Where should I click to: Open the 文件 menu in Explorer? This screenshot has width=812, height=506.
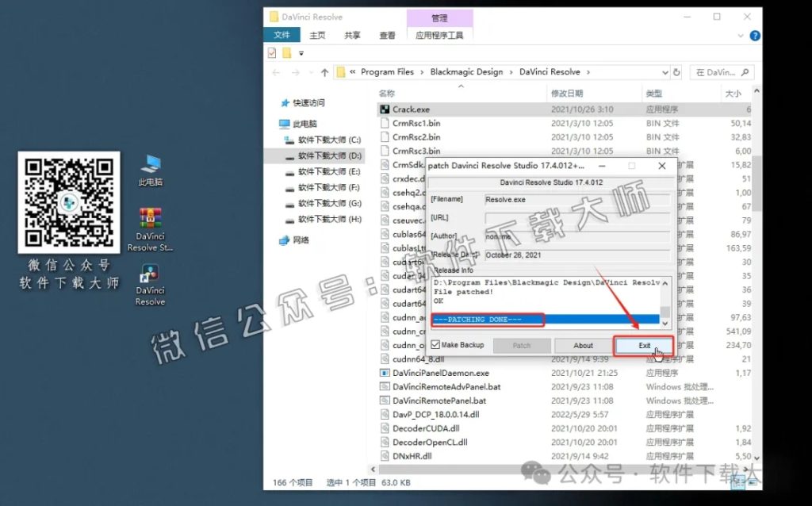click(x=283, y=36)
